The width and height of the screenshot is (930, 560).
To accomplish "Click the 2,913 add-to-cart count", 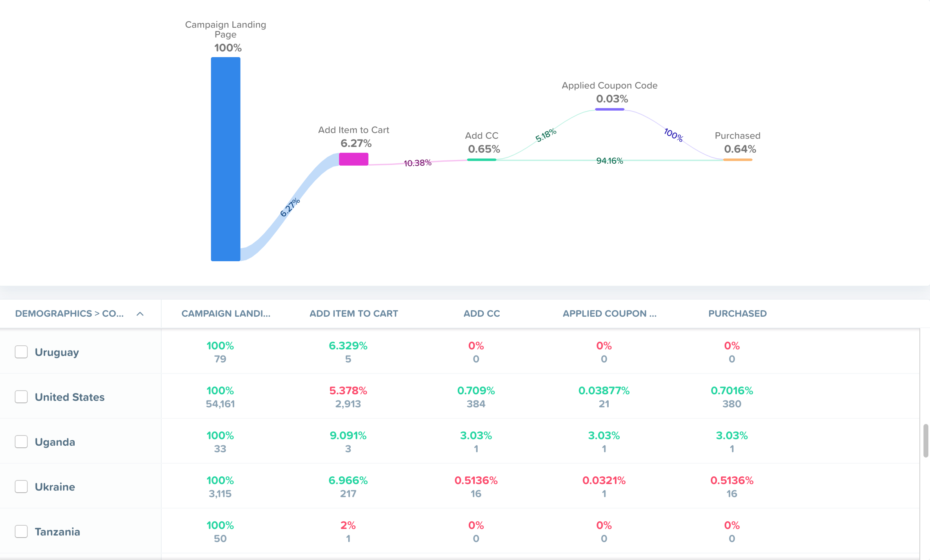I will click(348, 404).
